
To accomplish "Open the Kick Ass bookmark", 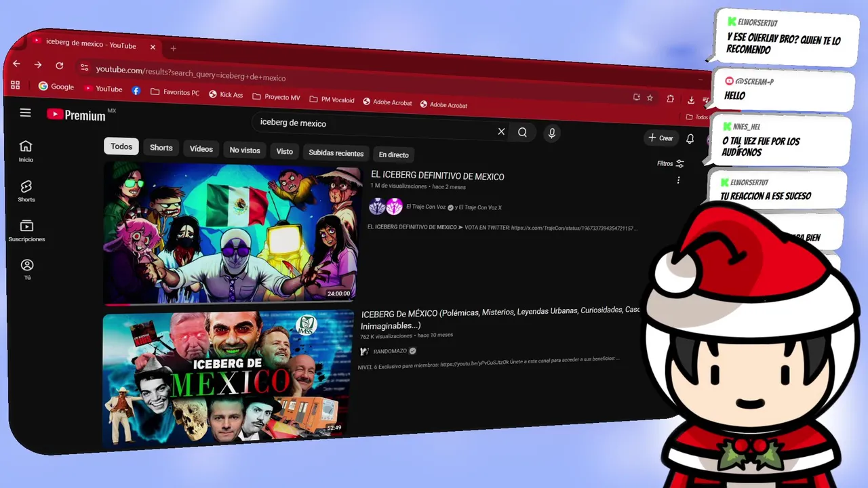I will [226, 94].
